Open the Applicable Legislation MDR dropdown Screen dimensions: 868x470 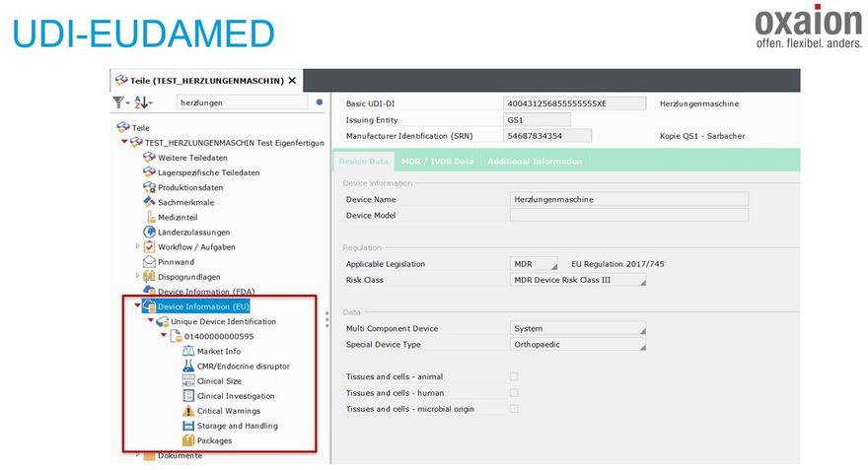coord(535,264)
